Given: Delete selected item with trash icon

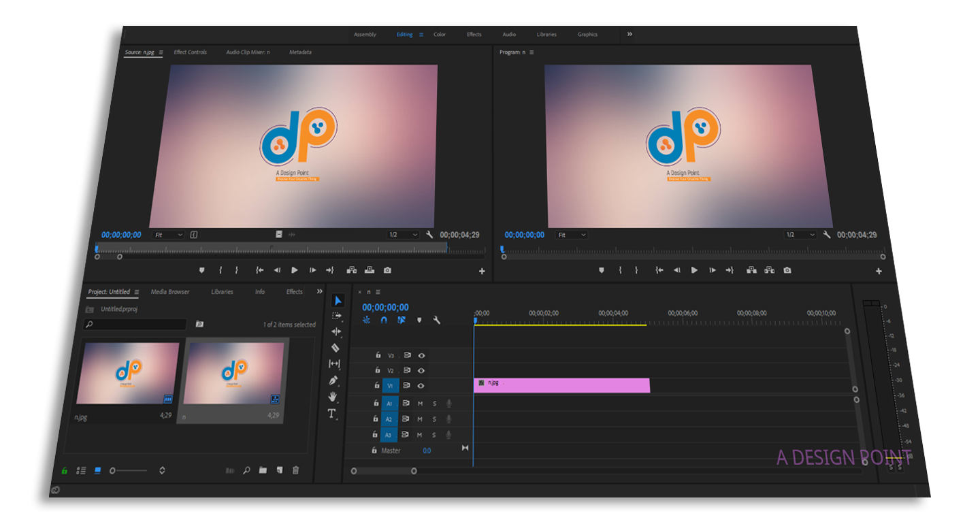Looking at the screenshot, I should tap(295, 470).
